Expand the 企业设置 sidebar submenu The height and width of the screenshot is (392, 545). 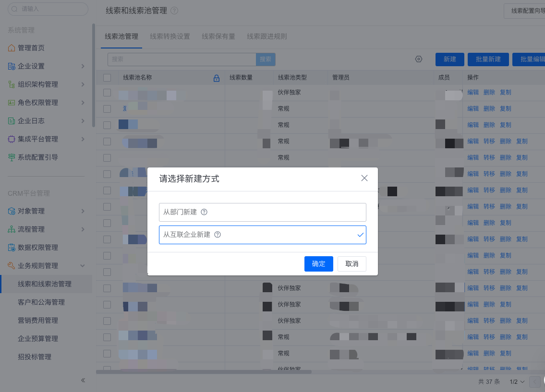82,66
